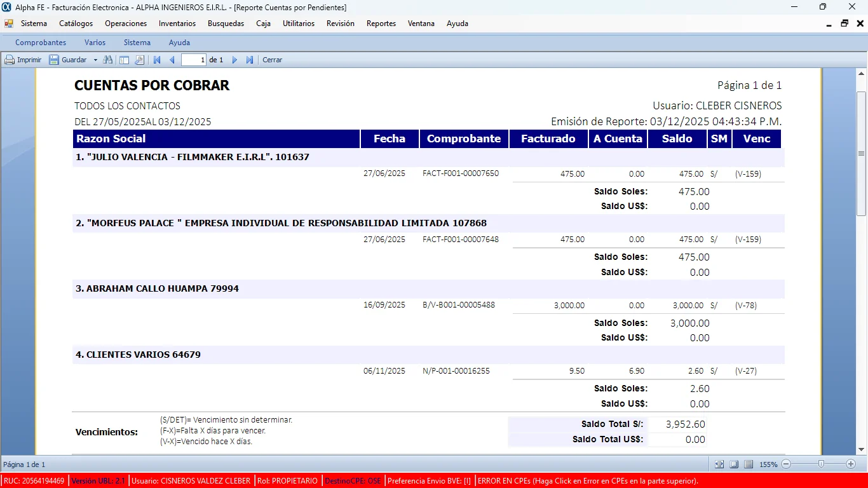Click the next page arrow

click(234, 60)
